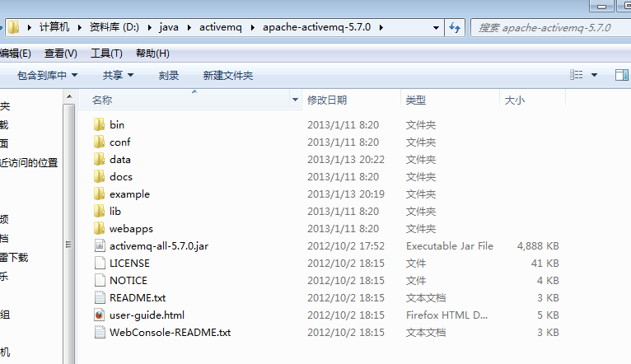The image size is (631, 364).
Task: Click the activemq-all-5.7.0.jar file name
Action: click(159, 245)
